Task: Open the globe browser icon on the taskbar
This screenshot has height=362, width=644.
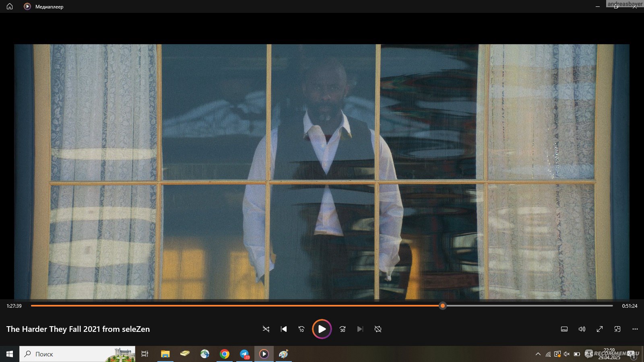Action: pos(205,354)
